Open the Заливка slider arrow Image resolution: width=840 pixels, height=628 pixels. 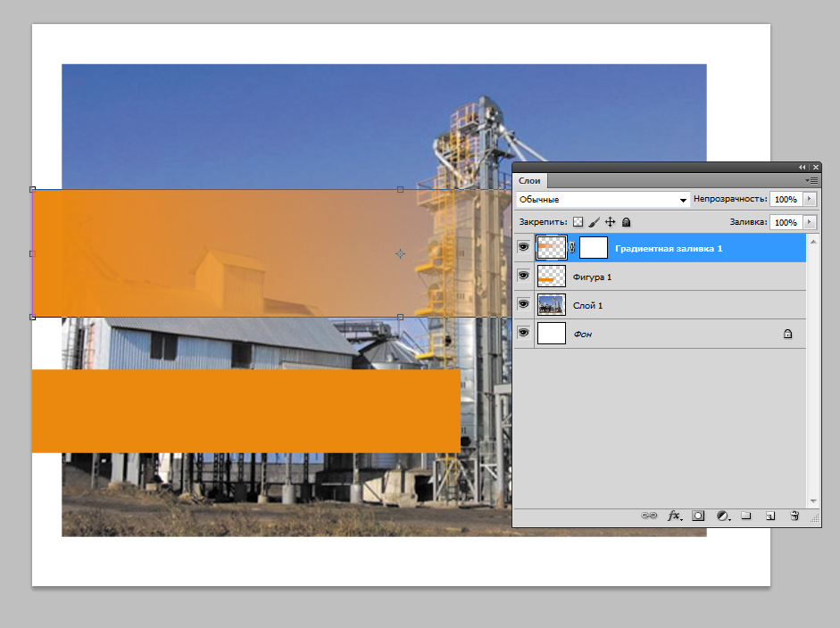pyautogui.click(x=810, y=222)
